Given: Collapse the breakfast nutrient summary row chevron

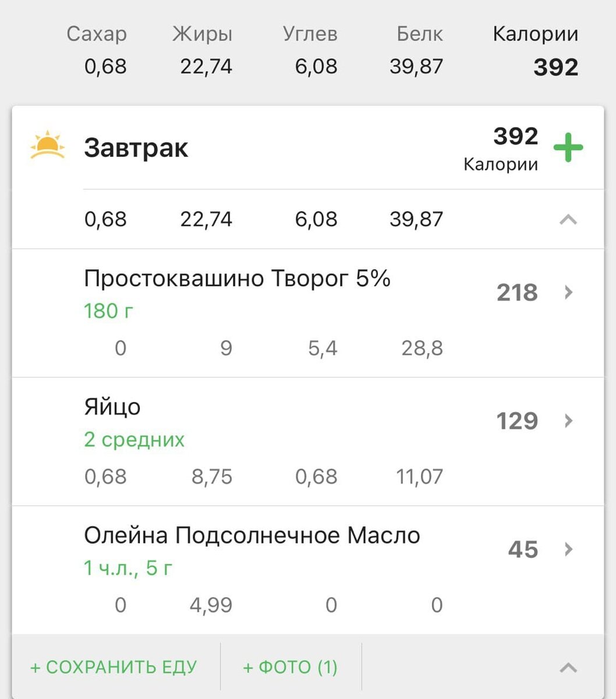Looking at the screenshot, I should (568, 220).
